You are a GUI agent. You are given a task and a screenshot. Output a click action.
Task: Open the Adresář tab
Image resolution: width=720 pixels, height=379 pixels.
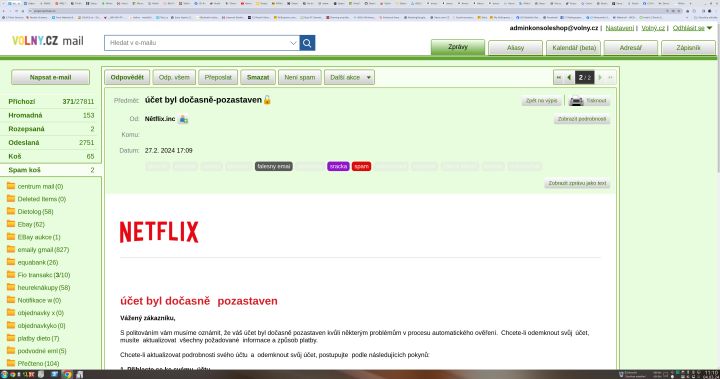pyautogui.click(x=630, y=48)
